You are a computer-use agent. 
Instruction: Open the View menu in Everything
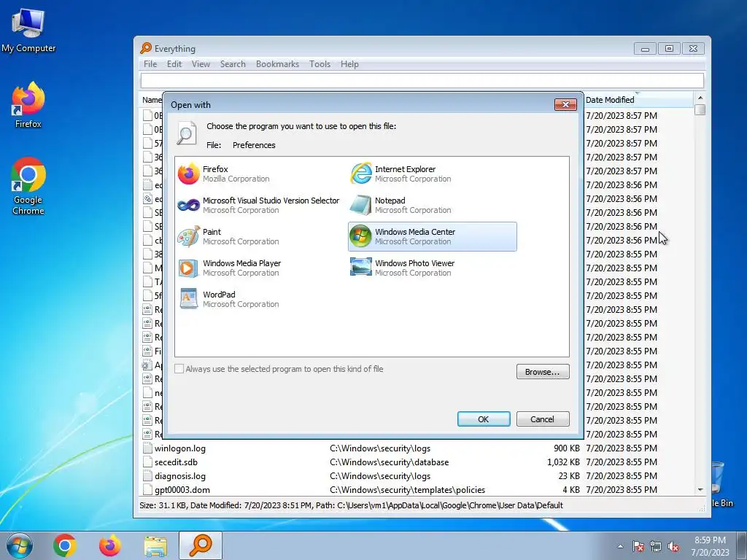[201, 64]
